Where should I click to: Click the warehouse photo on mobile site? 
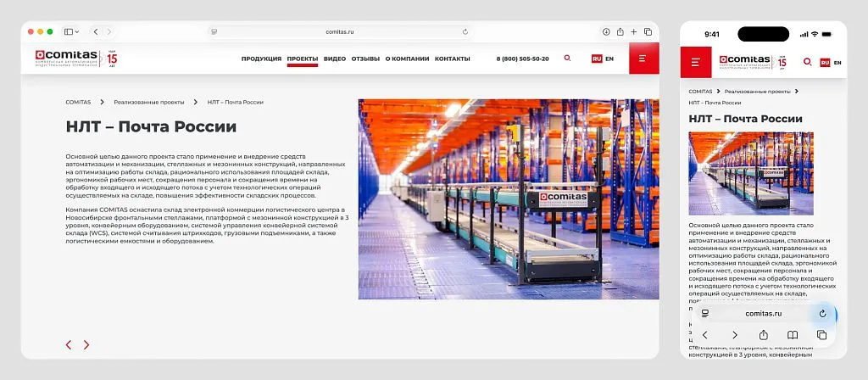pos(751,173)
